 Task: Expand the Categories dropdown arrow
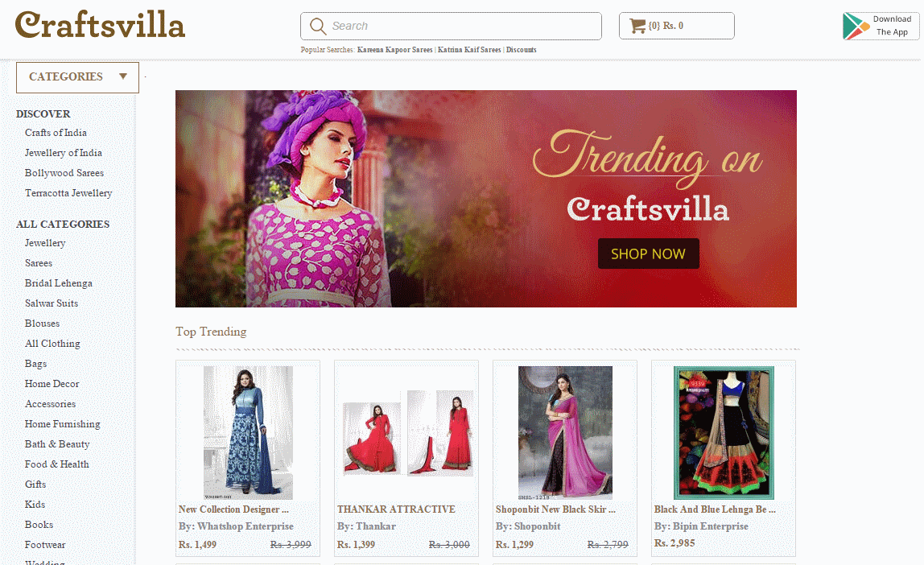click(x=123, y=76)
